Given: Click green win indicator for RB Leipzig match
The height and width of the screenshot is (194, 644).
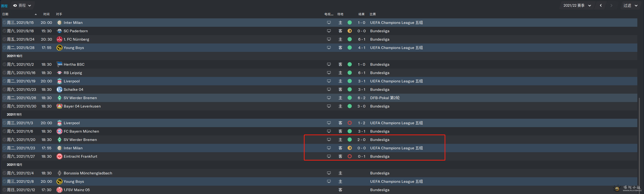Looking at the screenshot, I should pyautogui.click(x=349, y=73).
